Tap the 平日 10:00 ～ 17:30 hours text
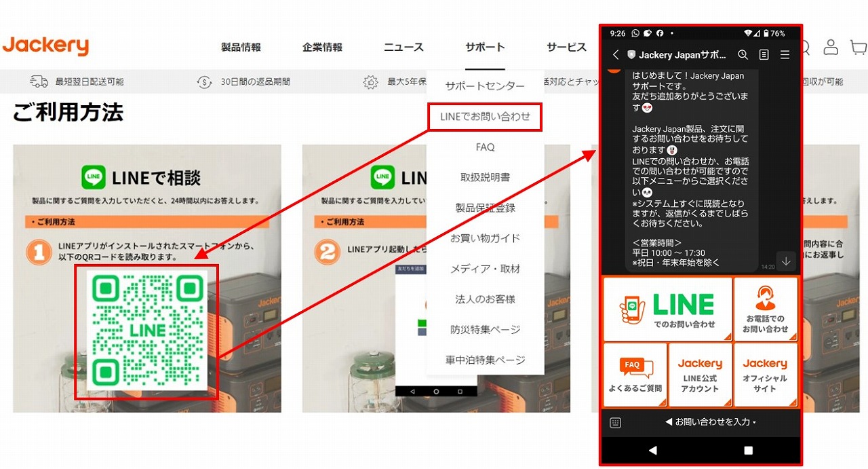 667,252
